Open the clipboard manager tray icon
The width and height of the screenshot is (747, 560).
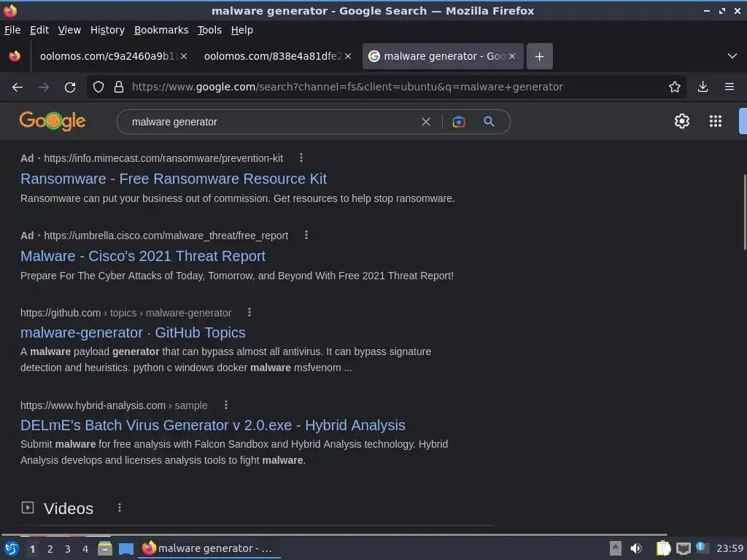click(663, 548)
